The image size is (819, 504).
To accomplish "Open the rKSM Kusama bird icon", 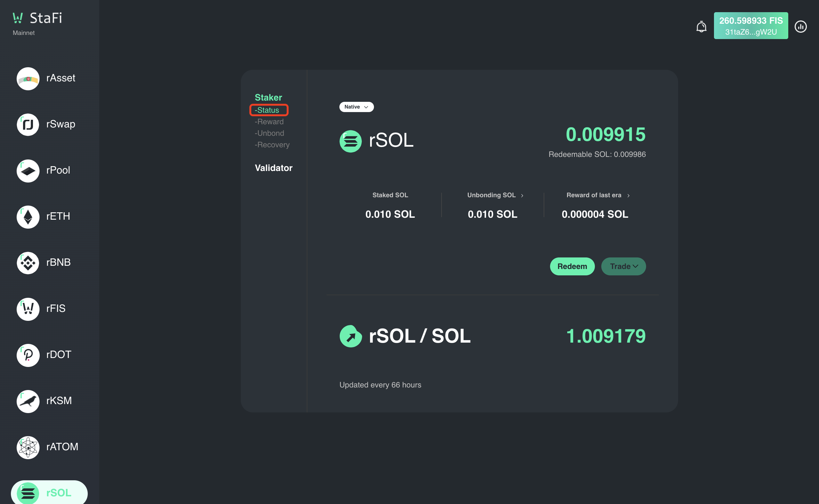I will [x=28, y=401].
